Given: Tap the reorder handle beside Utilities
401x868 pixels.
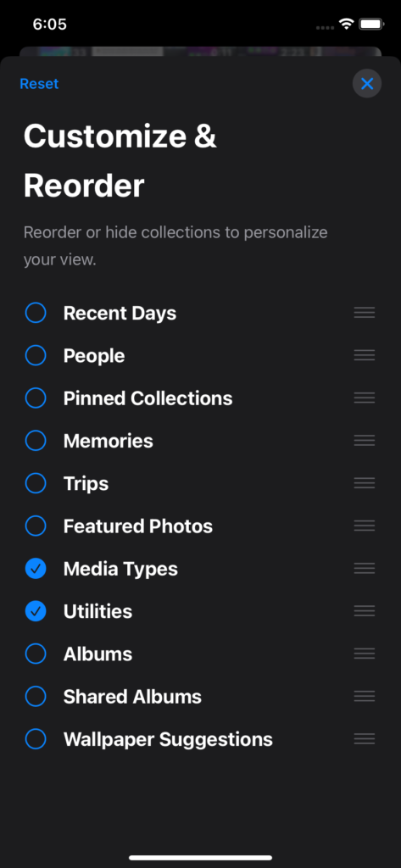Looking at the screenshot, I should tap(365, 611).
